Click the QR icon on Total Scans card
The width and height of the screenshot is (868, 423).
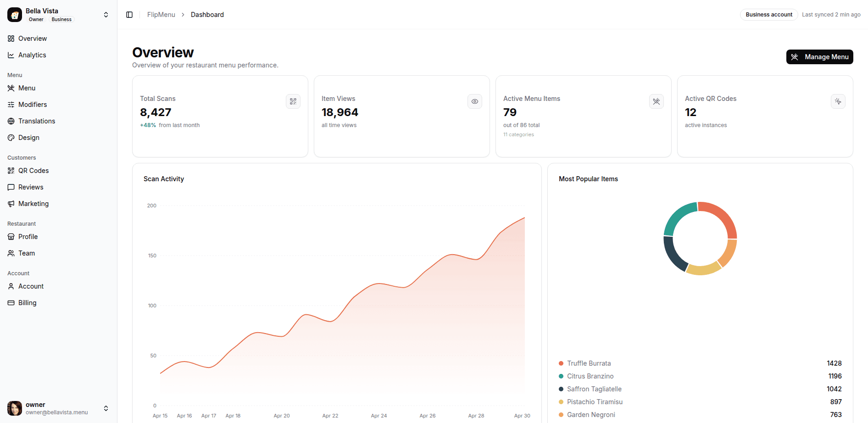[293, 101]
